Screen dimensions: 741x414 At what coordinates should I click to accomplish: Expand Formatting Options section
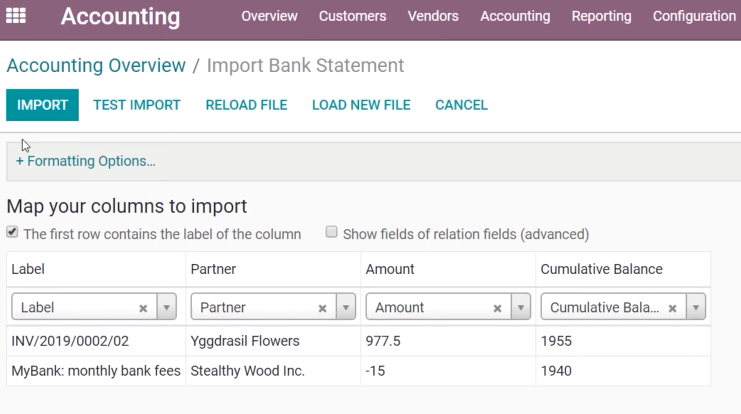[86, 161]
